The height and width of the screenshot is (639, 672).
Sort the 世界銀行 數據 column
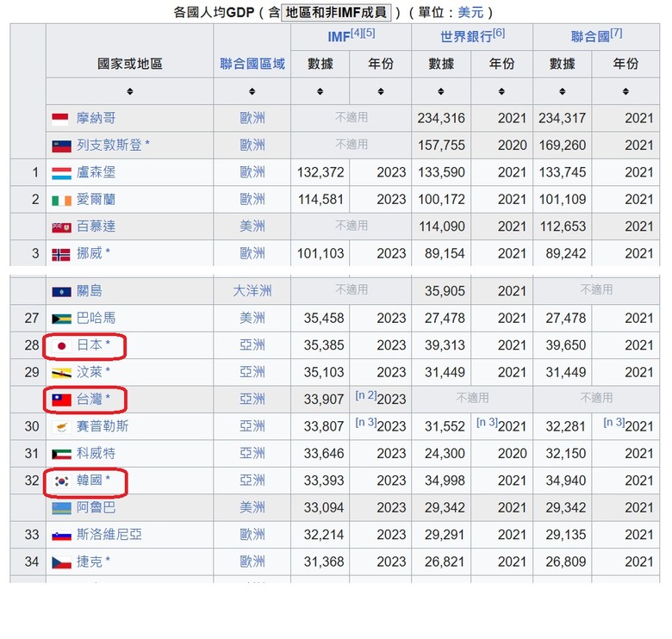click(x=441, y=91)
